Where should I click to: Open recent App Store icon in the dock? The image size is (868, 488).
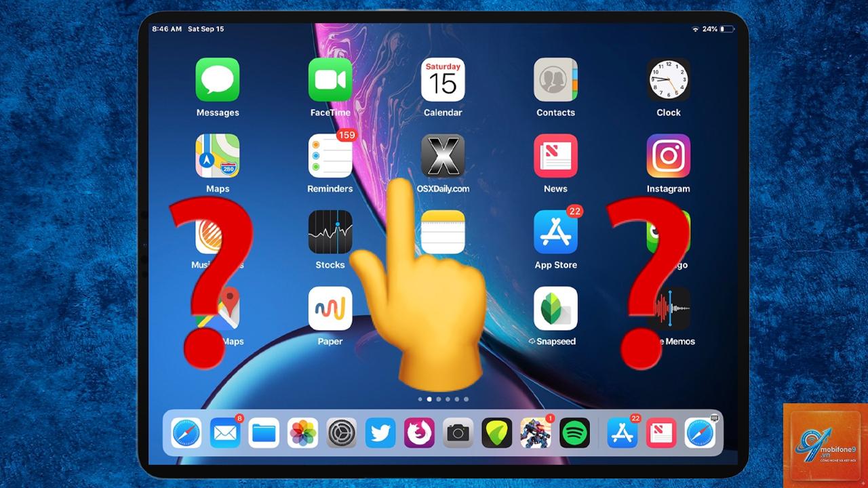[x=622, y=432]
